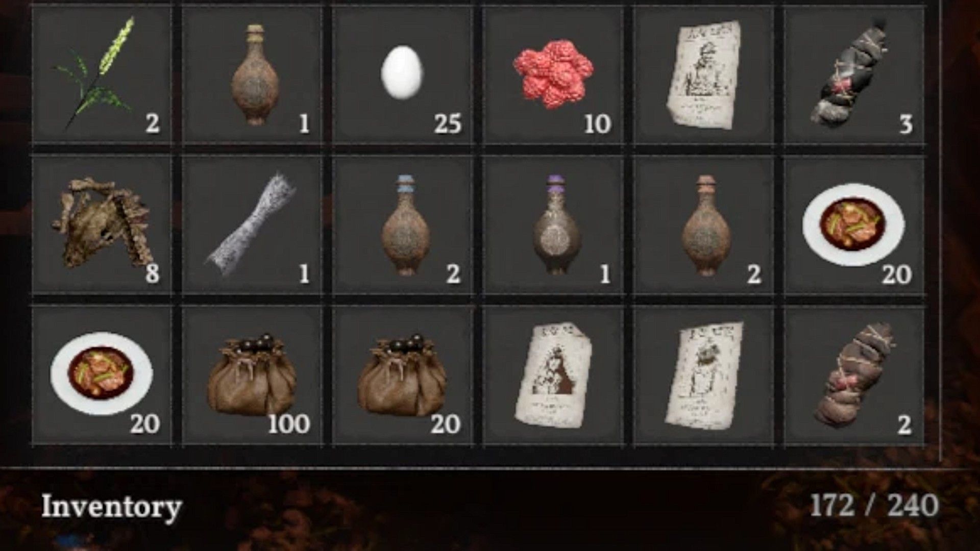
Task: Select the stew plate in the middle row
Action: pos(853,225)
